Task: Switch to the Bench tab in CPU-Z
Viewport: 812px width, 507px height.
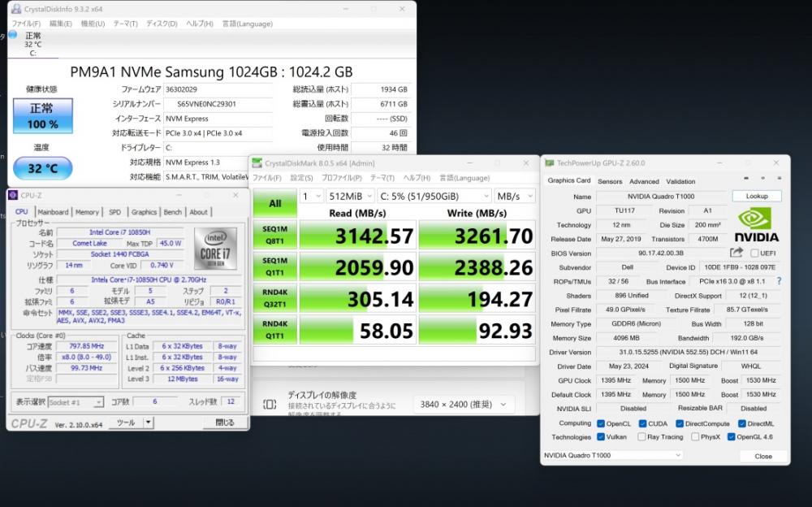Action: 172,211
